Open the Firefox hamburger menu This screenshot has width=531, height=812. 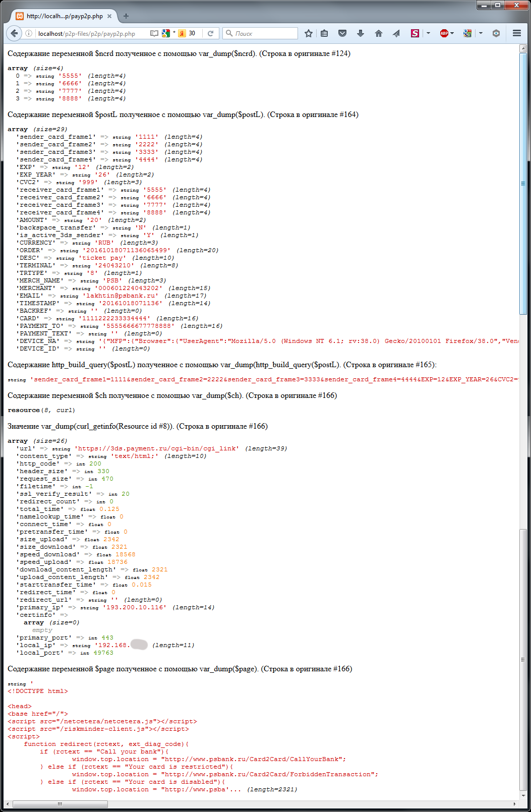517,33
